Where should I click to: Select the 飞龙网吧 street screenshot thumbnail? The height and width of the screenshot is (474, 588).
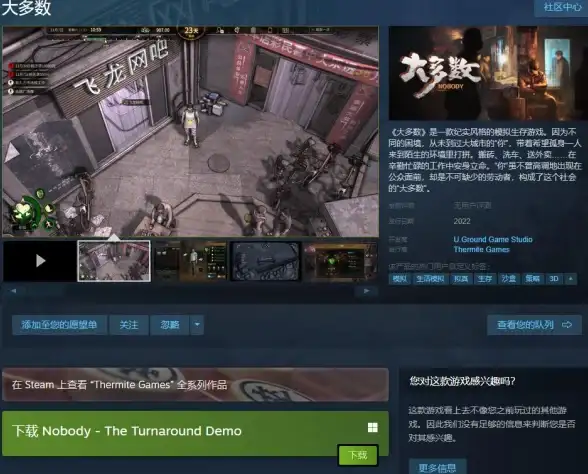pos(114,261)
